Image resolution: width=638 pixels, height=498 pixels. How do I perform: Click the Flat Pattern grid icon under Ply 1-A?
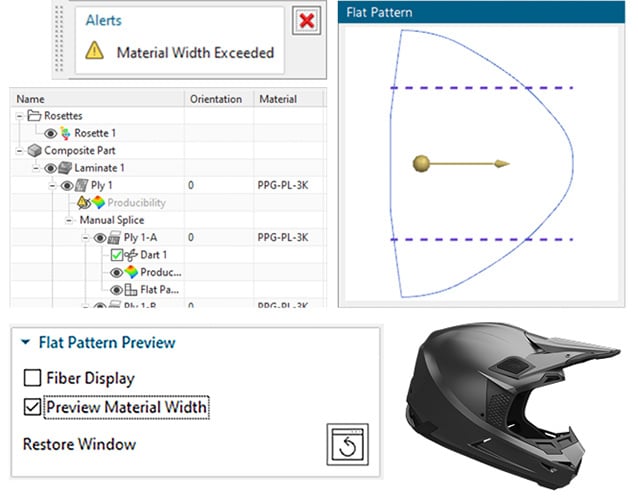(128, 289)
